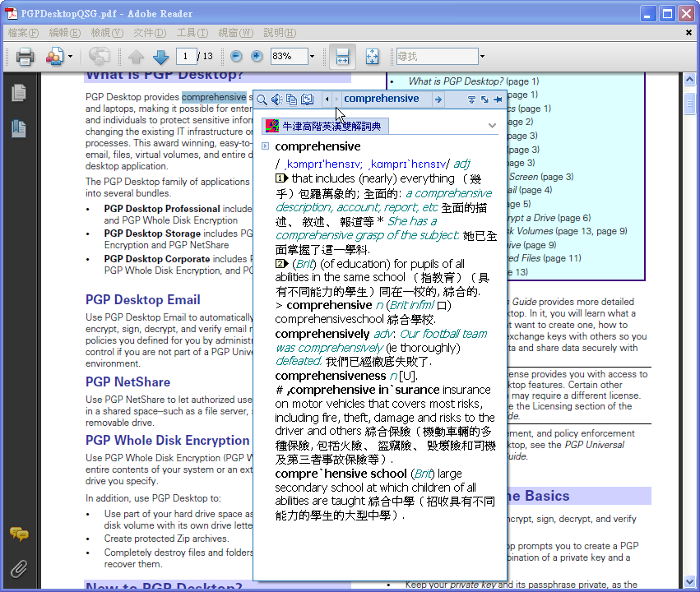The height and width of the screenshot is (592, 700).
Task: Open dropdown arrow next to collaborate icon
Action: (x=70, y=57)
